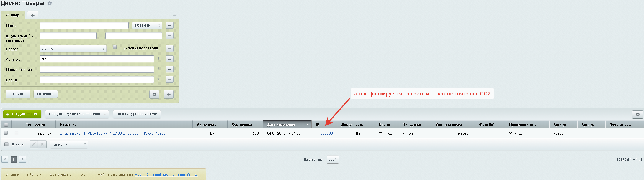Screen dimensions: 644x180
Task: Show help hint for Бренд field
Action: (158, 79)
